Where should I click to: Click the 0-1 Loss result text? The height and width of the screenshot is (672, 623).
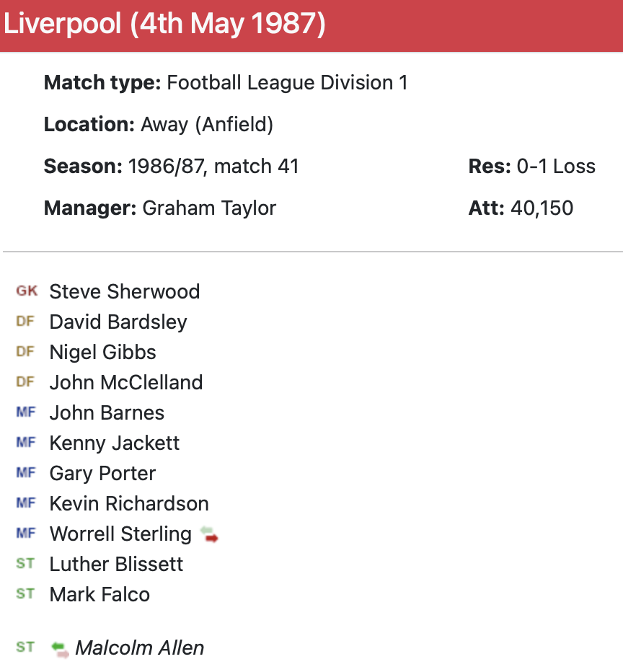pyautogui.click(x=556, y=167)
